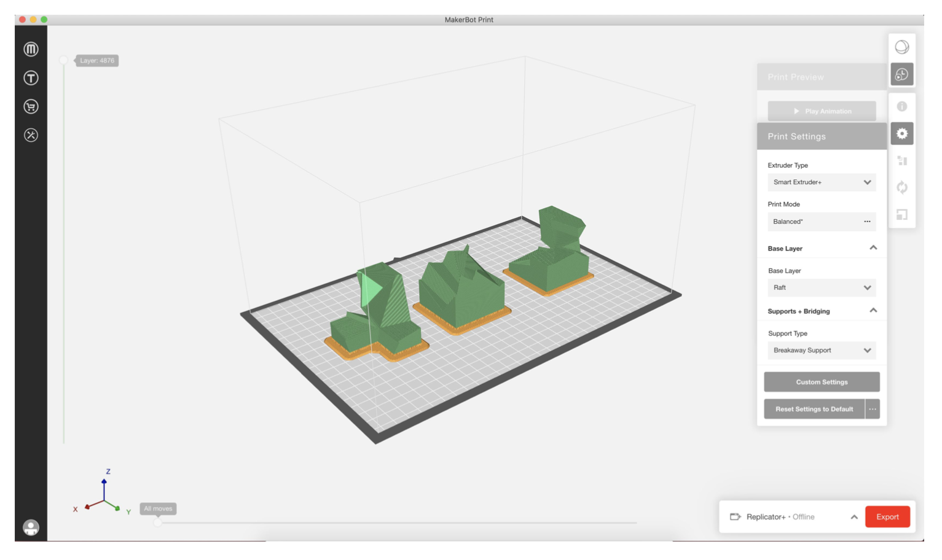The width and height of the screenshot is (942, 560).
Task: Click Play Animation button
Action: tap(822, 111)
